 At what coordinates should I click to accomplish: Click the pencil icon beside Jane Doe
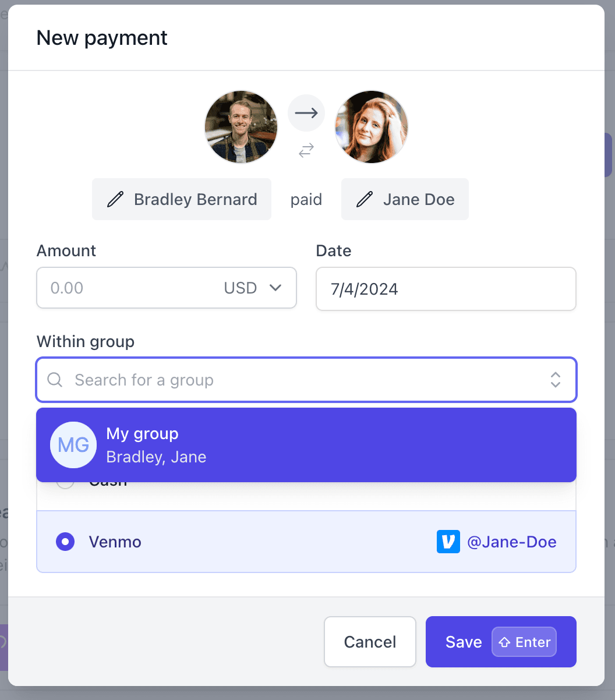(x=365, y=199)
